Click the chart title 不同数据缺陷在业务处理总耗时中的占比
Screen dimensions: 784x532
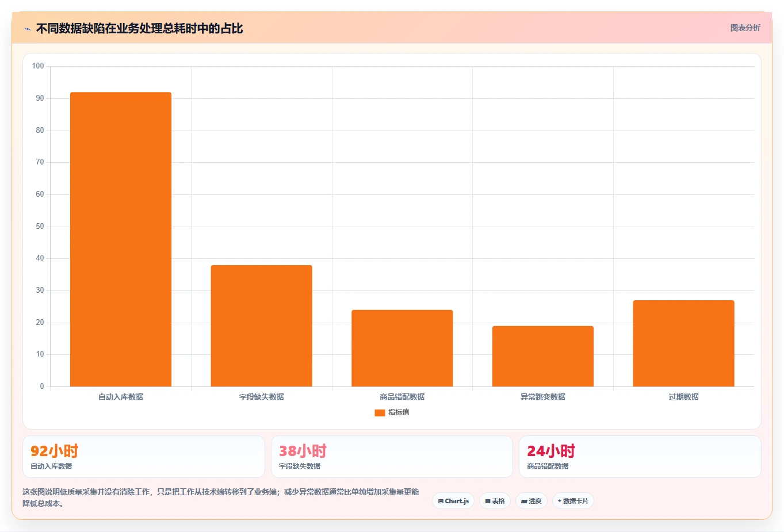coord(140,28)
